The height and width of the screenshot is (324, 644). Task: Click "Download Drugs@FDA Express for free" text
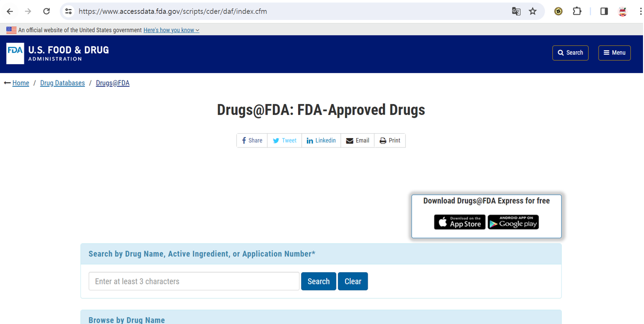(x=487, y=201)
